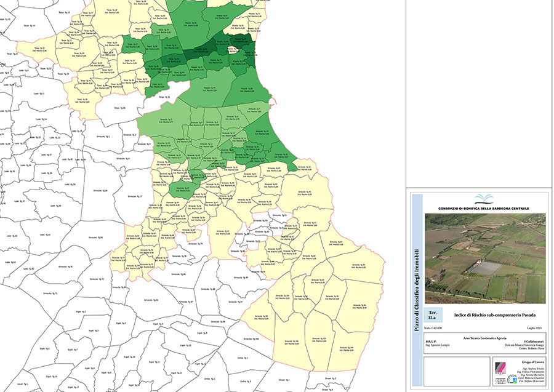Image resolution: width=554 pixels, height=392 pixels.
Task: Click the 'Siniscola fg.17' parcel label
Action: pos(135,196)
